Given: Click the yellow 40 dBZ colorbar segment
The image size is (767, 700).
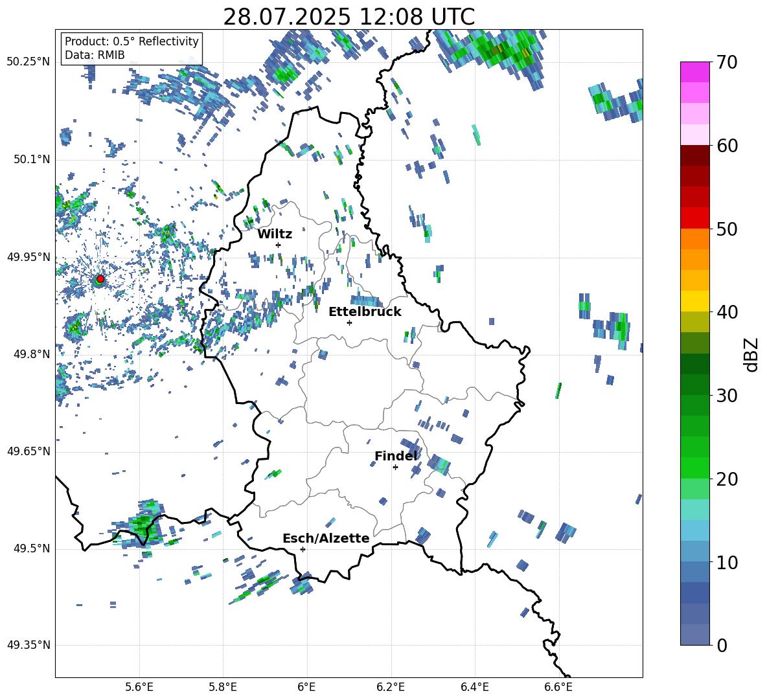Looking at the screenshot, I should click(x=694, y=301).
